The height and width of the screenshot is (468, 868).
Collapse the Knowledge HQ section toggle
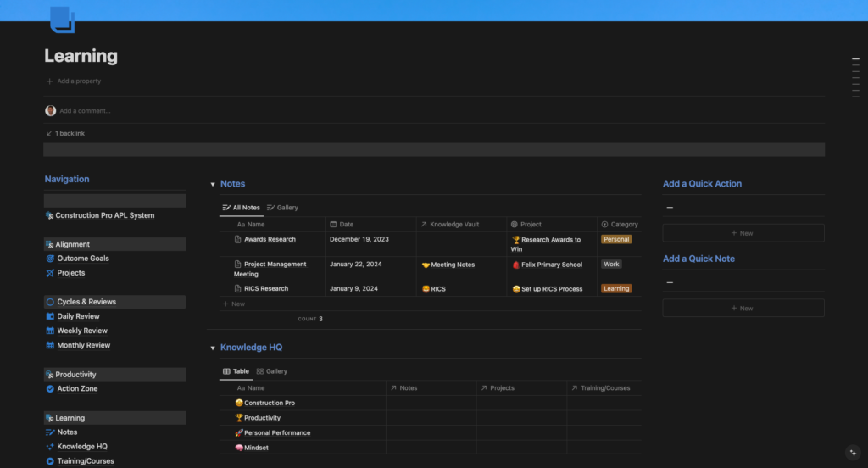[x=213, y=348]
